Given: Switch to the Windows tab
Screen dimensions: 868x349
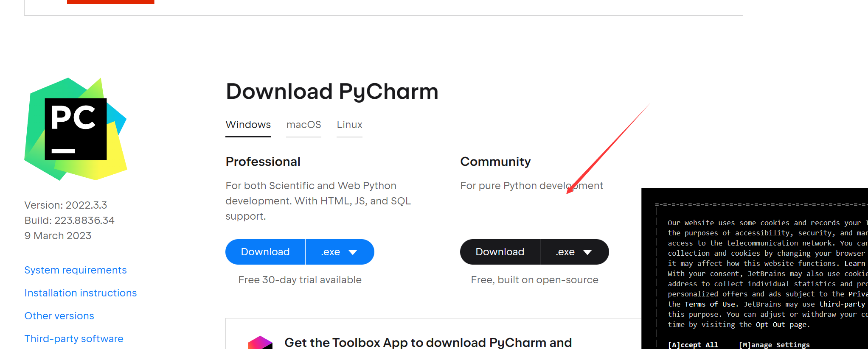Looking at the screenshot, I should click(x=248, y=125).
